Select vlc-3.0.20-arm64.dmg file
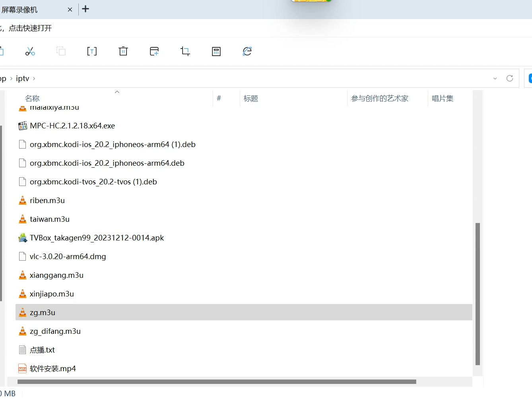 pyautogui.click(x=68, y=256)
